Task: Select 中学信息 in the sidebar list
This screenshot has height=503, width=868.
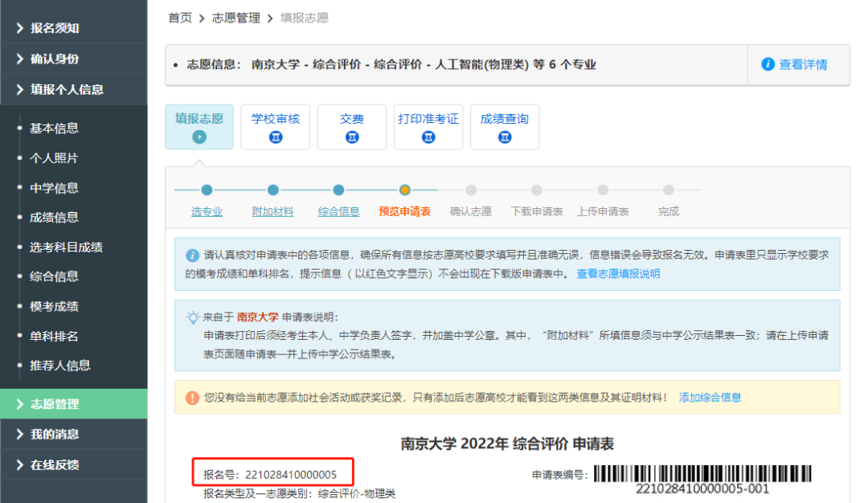Action: point(54,188)
